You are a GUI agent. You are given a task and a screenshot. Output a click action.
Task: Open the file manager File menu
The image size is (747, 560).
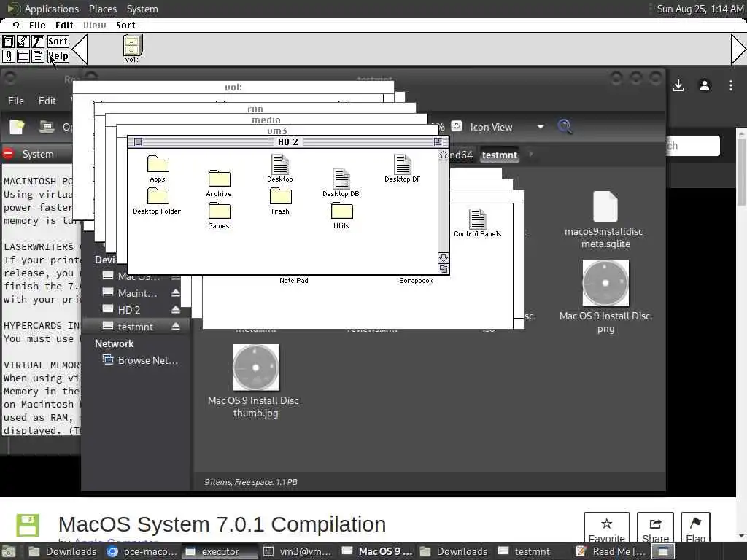16,101
